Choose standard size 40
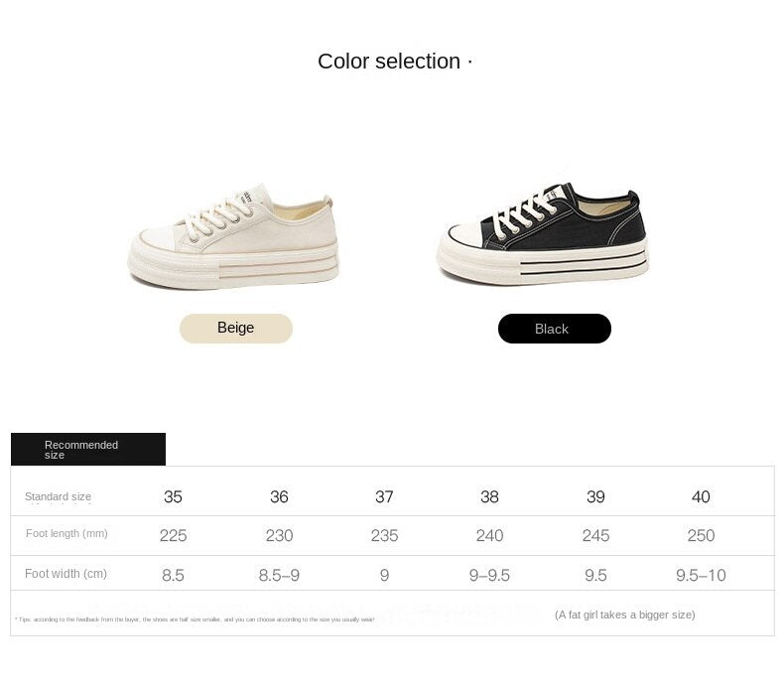Image resolution: width=784 pixels, height=686 pixels. [x=701, y=496]
